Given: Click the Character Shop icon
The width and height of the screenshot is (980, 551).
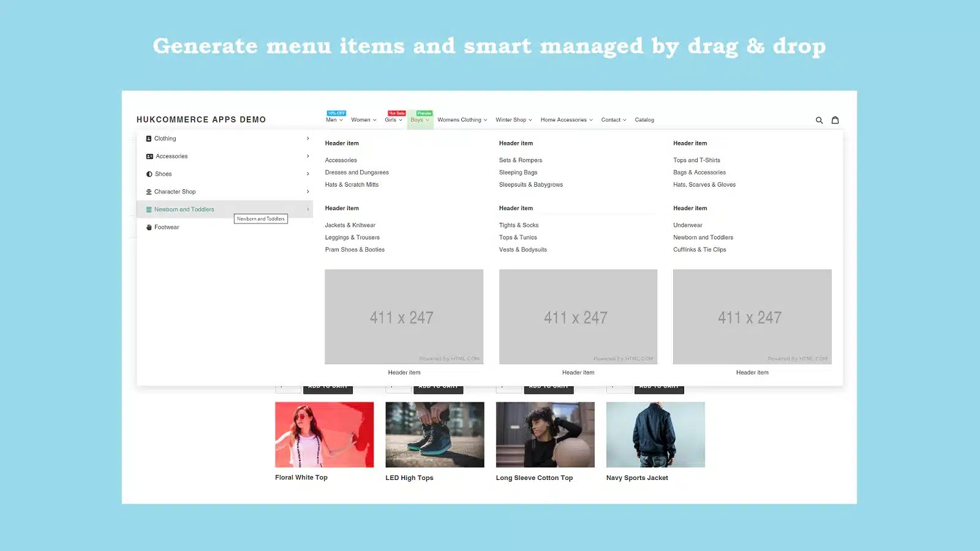Looking at the screenshot, I should (x=148, y=192).
